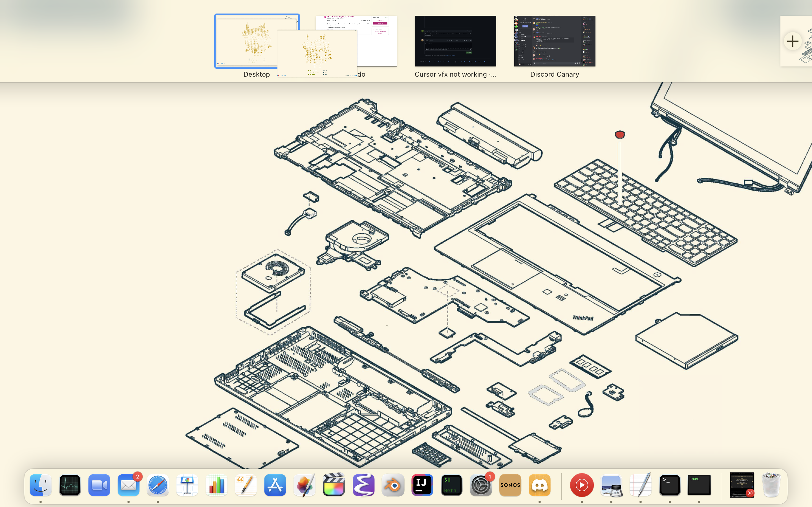Open Final Cut Pro icon
The height and width of the screenshot is (507, 812).
(x=334, y=485)
